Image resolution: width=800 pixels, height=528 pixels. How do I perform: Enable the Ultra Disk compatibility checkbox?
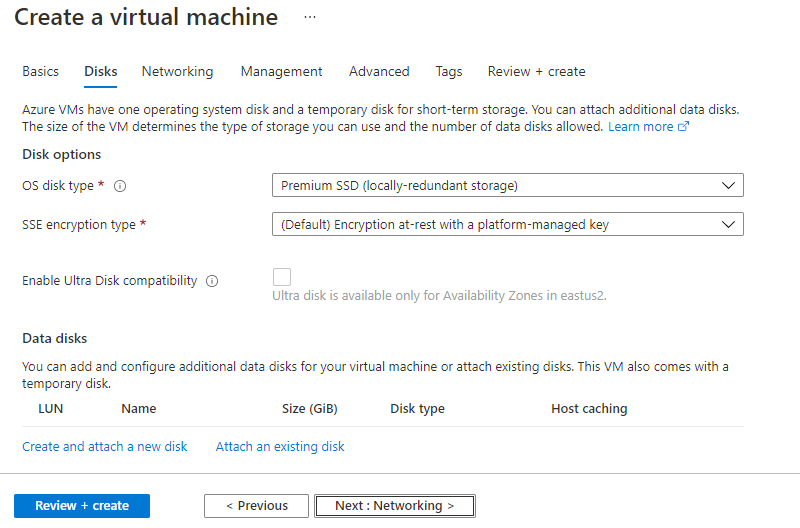[282, 277]
